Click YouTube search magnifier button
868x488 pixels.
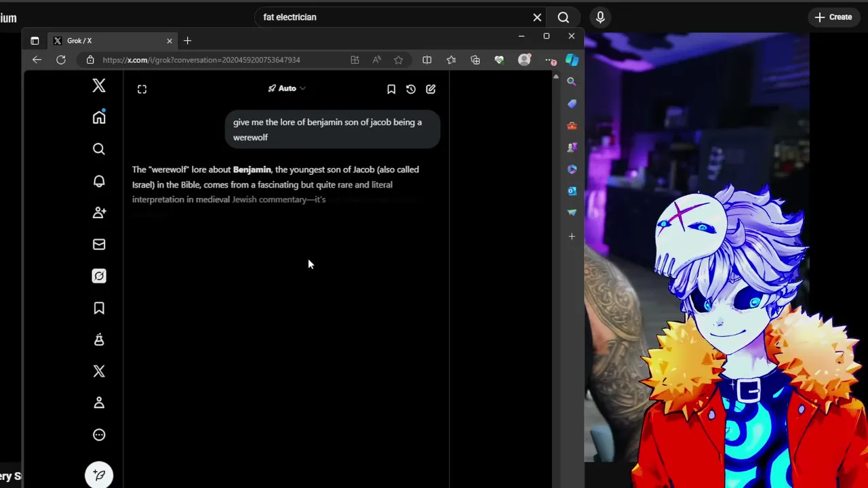tap(564, 17)
